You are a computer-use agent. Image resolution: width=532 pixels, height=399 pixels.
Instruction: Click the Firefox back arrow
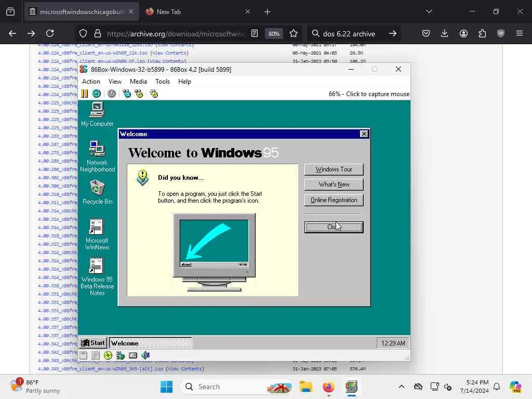12,34
